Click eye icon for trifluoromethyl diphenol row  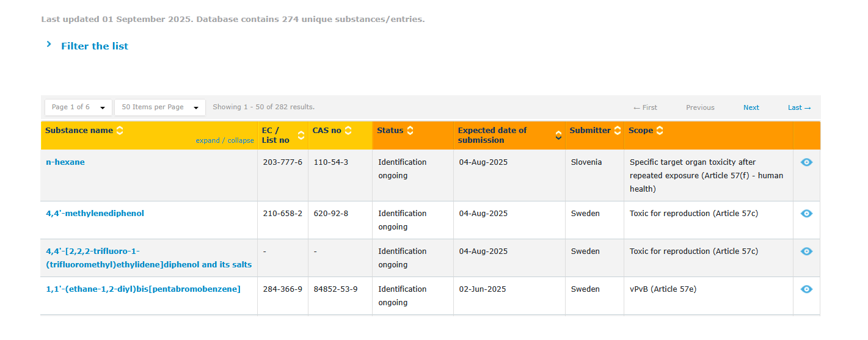[x=807, y=251]
